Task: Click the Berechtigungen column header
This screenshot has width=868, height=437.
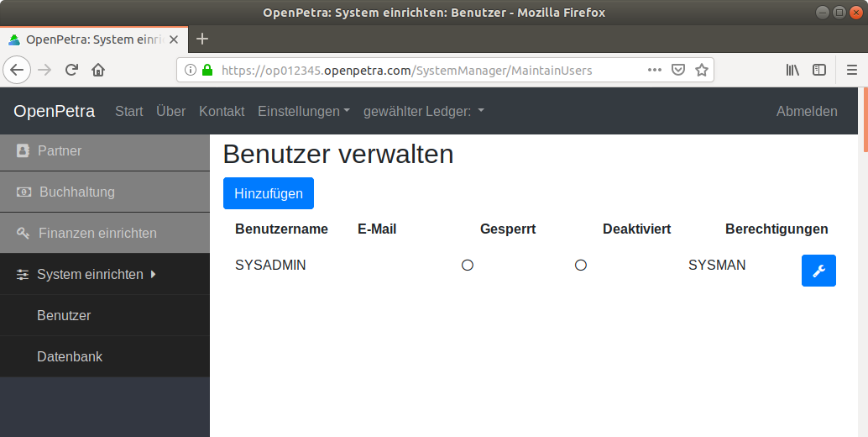Action: tap(776, 229)
